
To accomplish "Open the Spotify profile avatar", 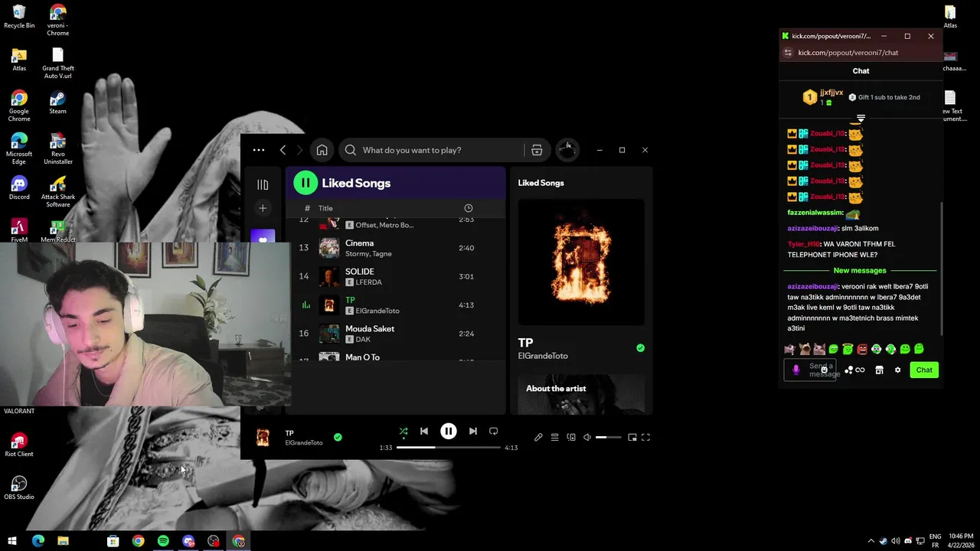I will click(567, 150).
